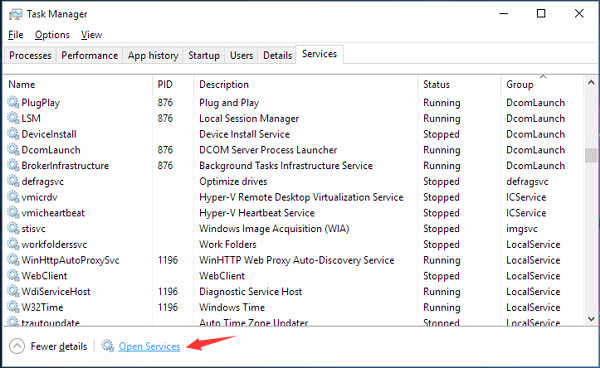Open the View menu
600x368 pixels.
pos(91,35)
